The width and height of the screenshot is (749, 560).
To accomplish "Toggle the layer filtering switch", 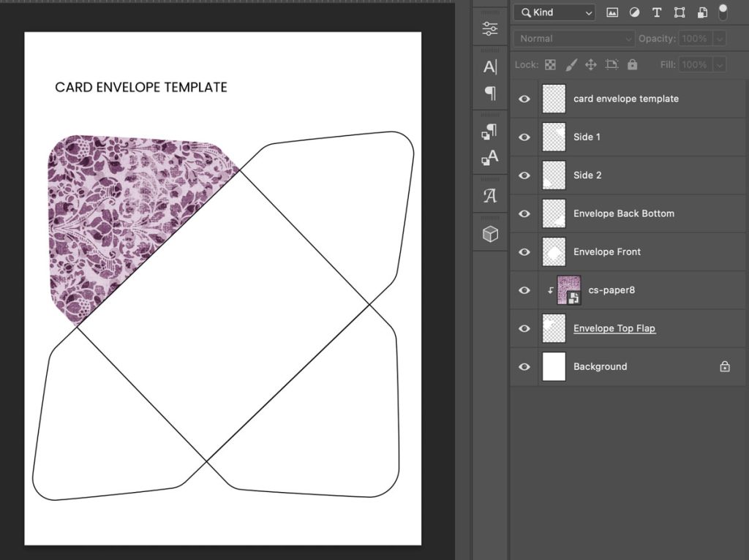I will 723,13.
